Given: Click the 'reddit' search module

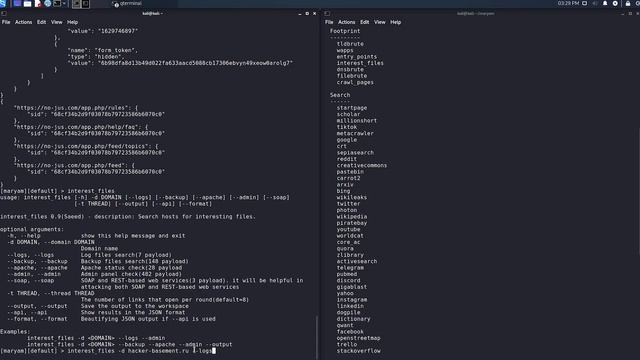Looking at the screenshot, I should (347, 159).
